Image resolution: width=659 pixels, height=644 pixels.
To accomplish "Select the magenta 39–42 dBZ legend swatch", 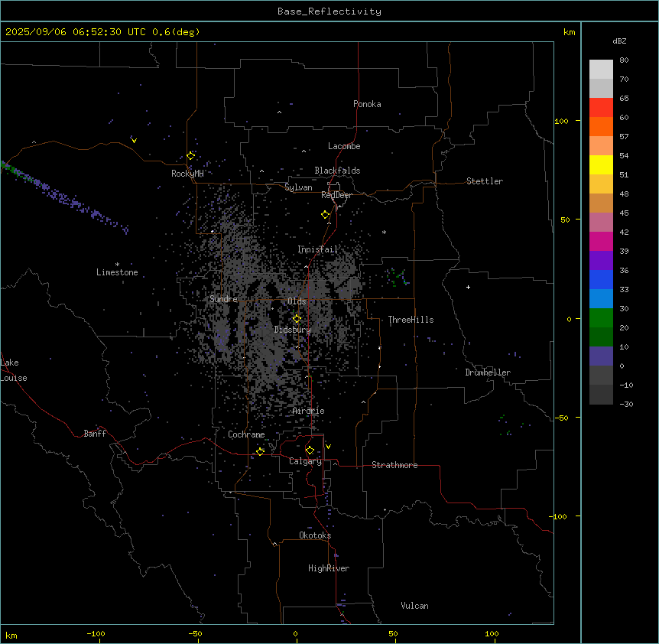I will [601, 241].
